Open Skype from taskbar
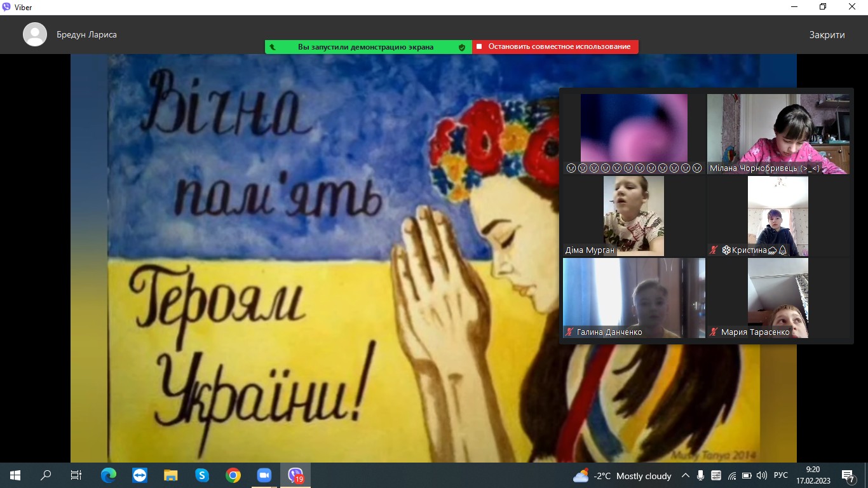This screenshot has width=868, height=488. [x=202, y=475]
